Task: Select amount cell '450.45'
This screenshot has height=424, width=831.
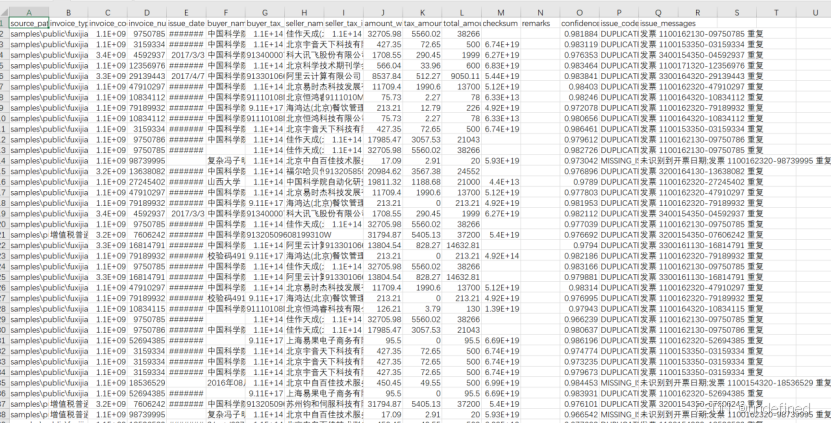Action: [383, 383]
